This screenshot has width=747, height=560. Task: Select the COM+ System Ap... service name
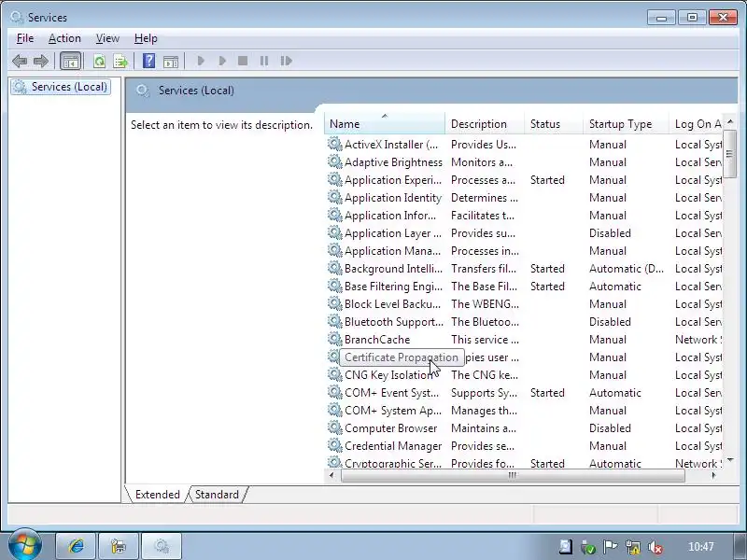coord(392,411)
